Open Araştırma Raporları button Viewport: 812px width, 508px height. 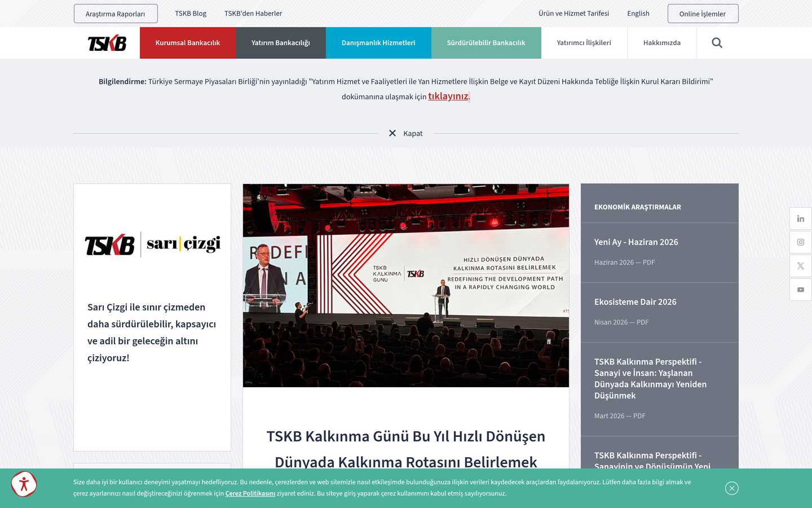116,14
